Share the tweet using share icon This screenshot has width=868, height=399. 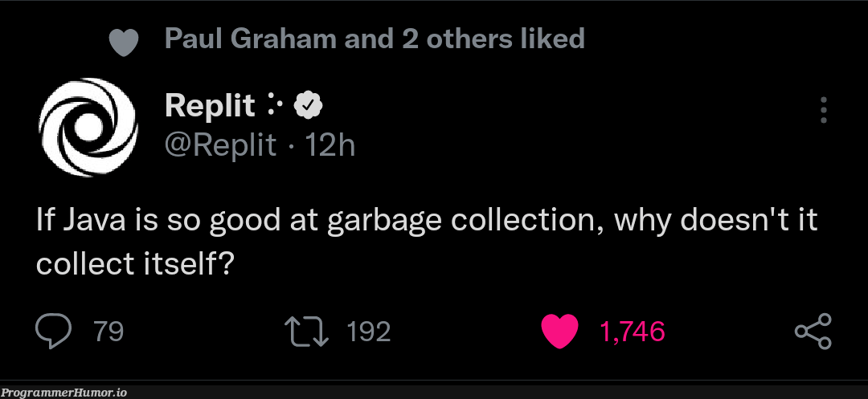click(813, 332)
